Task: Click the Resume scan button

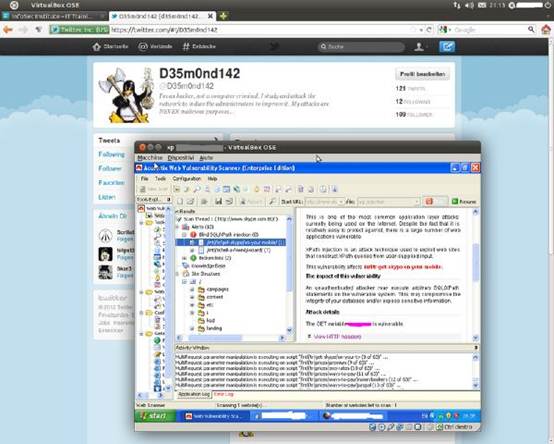Action: (464, 202)
